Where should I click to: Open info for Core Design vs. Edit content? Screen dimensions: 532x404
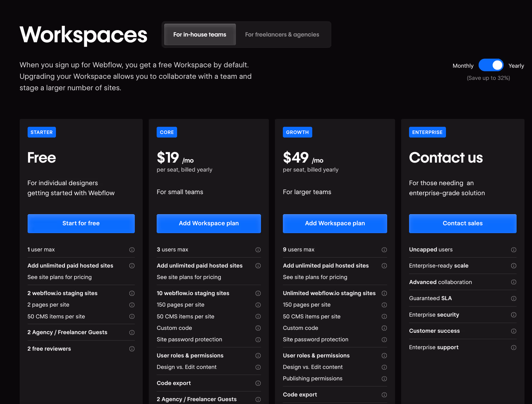(x=258, y=367)
